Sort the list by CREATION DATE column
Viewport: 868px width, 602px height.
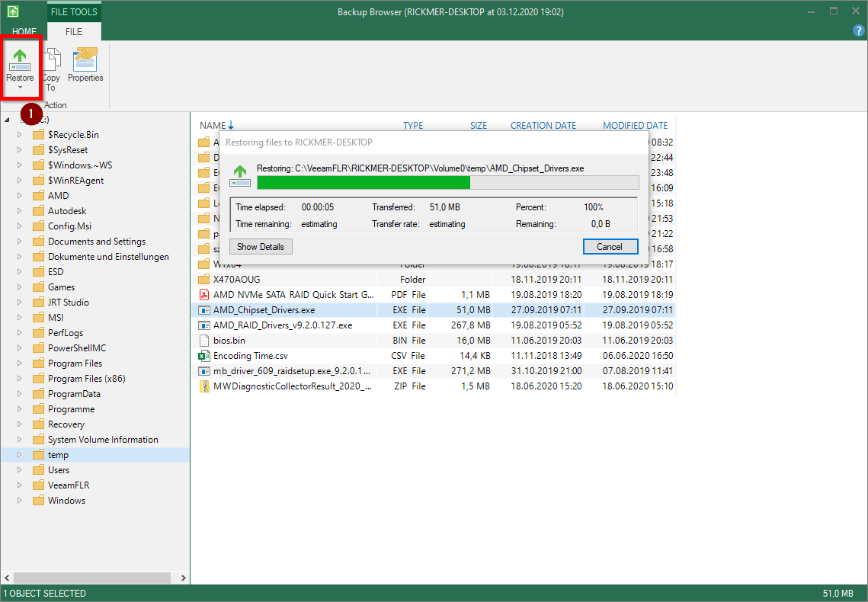coord(543,126)
